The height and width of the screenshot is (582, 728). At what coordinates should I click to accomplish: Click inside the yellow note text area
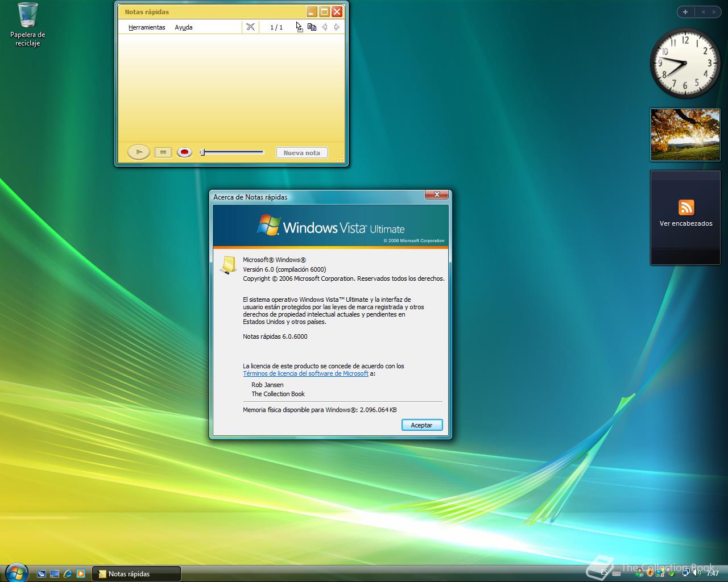click(231, 88)
